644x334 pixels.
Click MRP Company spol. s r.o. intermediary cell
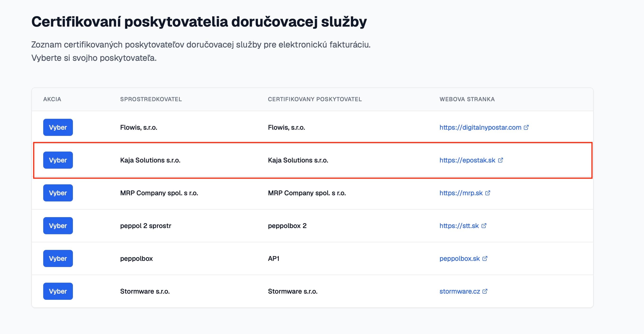(x=159, y=193)
